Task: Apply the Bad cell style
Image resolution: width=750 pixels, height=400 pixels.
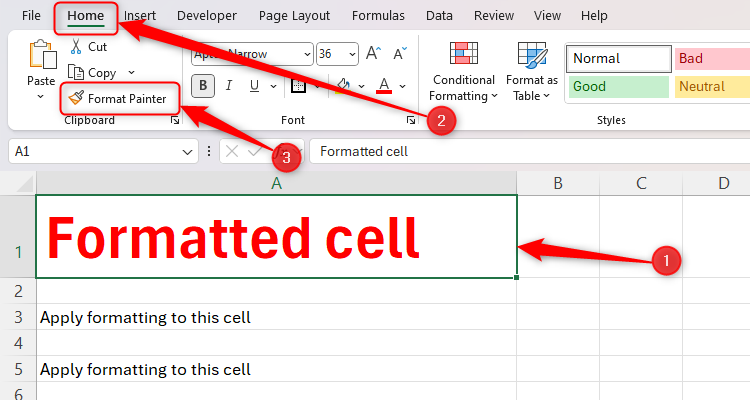Action: point(712,59)
